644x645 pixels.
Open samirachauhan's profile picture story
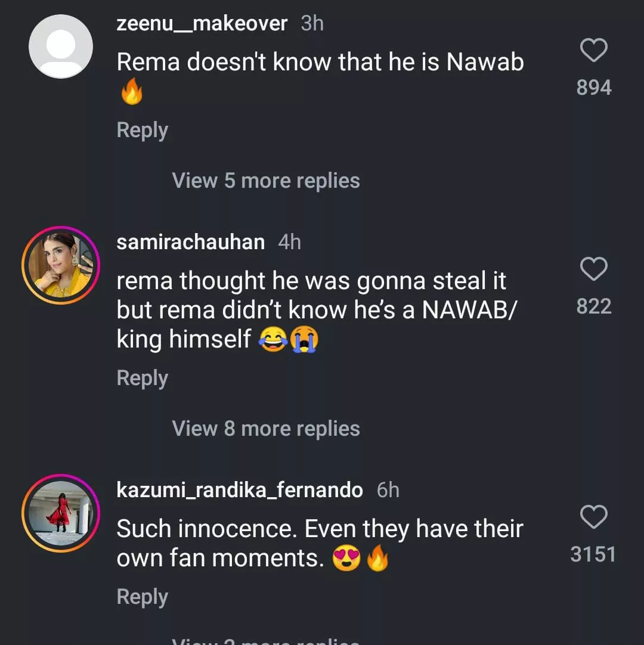tap(61, 265)
